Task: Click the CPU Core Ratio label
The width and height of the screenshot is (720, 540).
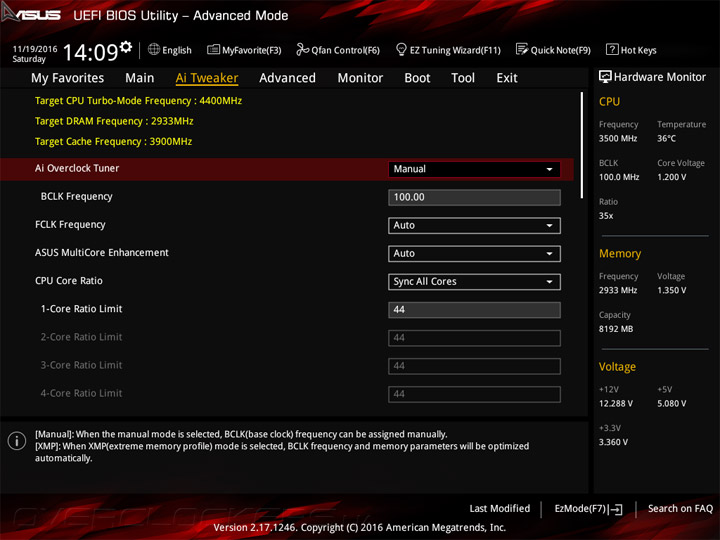Action: tap(69, 281)
